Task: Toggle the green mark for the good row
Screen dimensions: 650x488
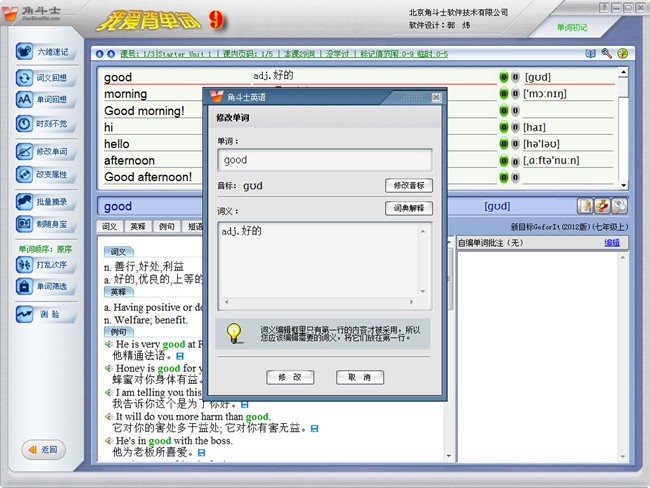Action: point(504,77)
